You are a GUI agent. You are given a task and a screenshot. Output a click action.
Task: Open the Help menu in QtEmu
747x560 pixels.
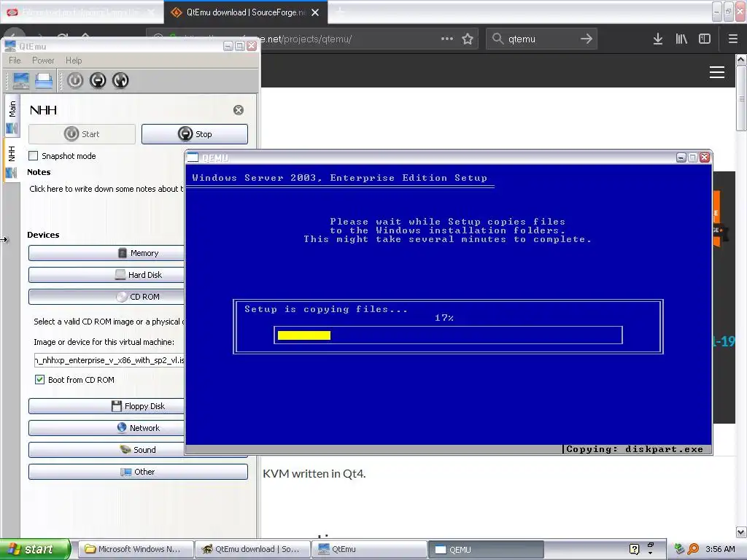point(74,61)
